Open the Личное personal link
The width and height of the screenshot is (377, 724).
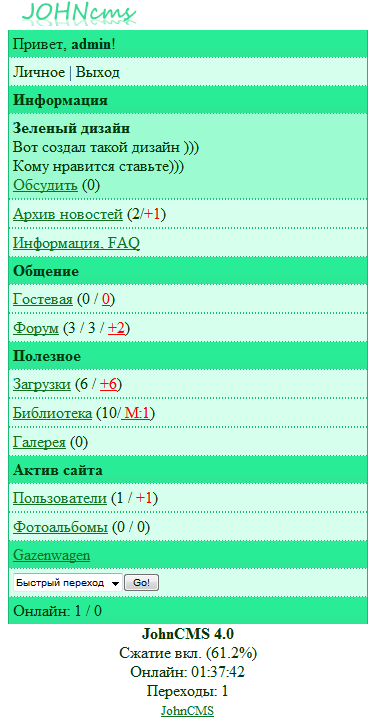(x=39, y=72)
